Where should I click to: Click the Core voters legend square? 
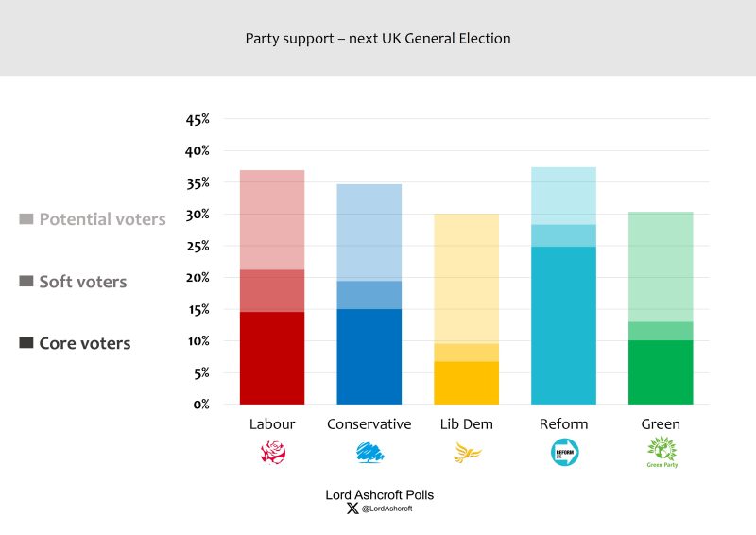(x=26, y=343)
